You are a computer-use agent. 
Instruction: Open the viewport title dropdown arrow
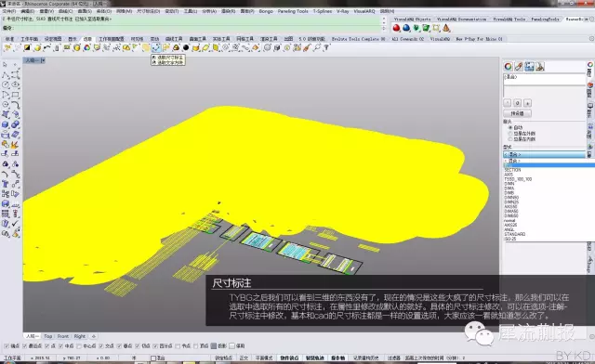point(43,60)
